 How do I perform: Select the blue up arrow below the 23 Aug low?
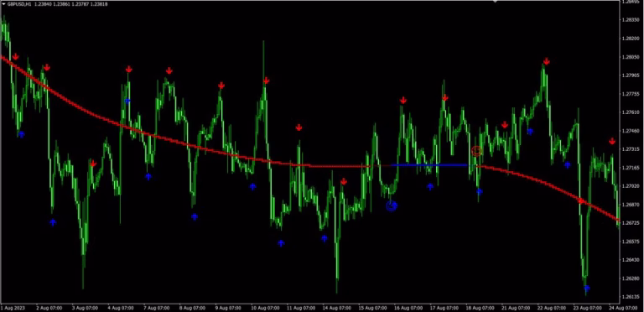pyautogui.click(x=587, y=289)
